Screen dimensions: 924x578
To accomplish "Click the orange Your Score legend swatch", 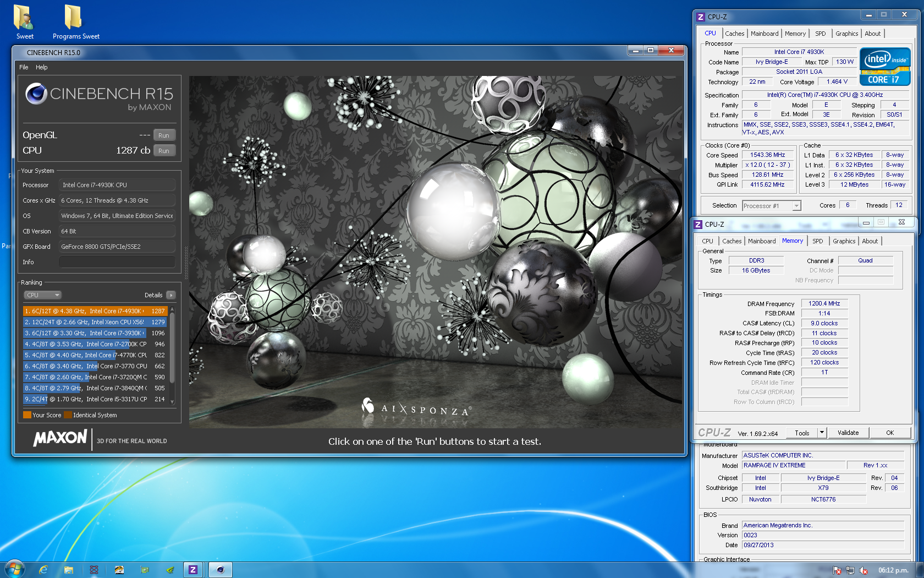I will click(27, 415).
